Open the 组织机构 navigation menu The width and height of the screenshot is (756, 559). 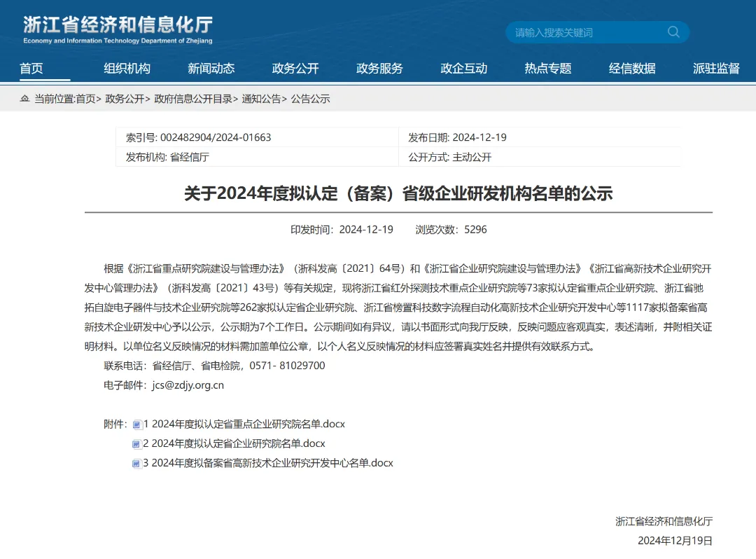[127, 69]
